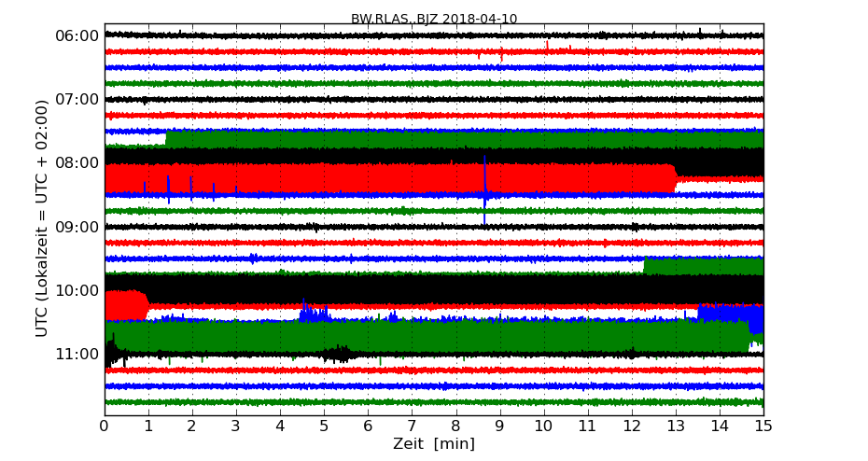The image size is (868, 461).
Task: Click the UTC Lokalzeit y-axis label
Action: click(x=42, y=218)
